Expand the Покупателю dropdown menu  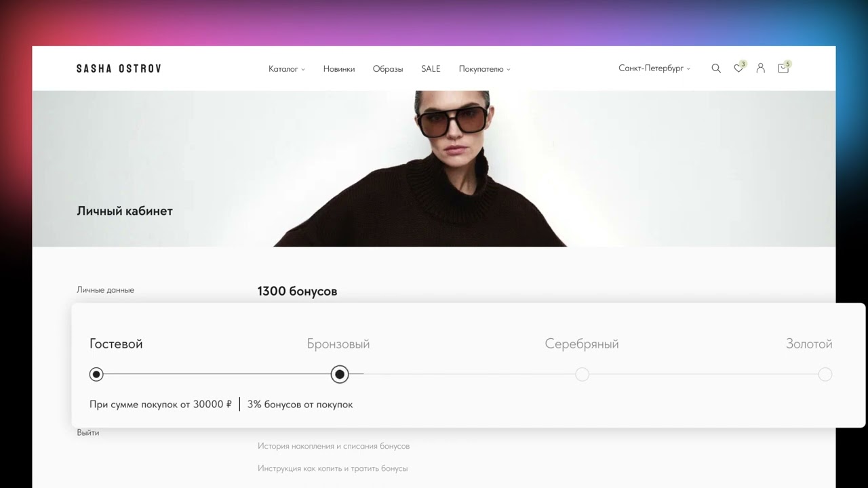pyautogui.click(x=484, y=69)
